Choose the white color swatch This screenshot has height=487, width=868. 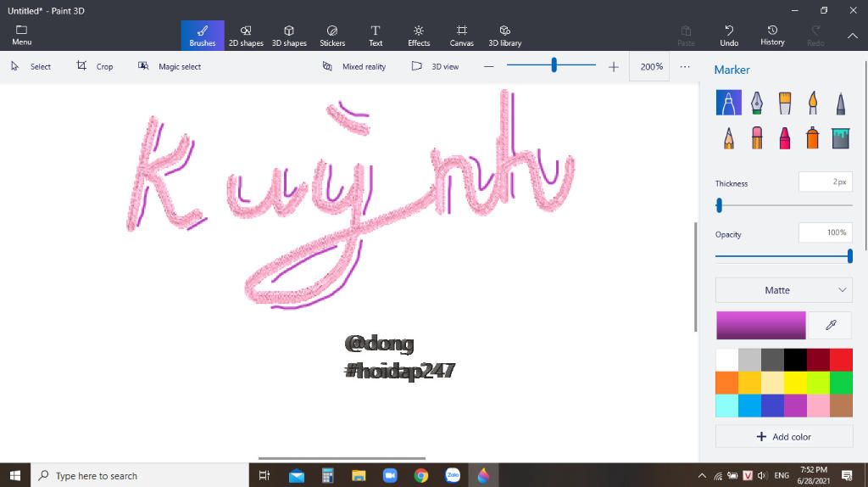click(726, 360)
